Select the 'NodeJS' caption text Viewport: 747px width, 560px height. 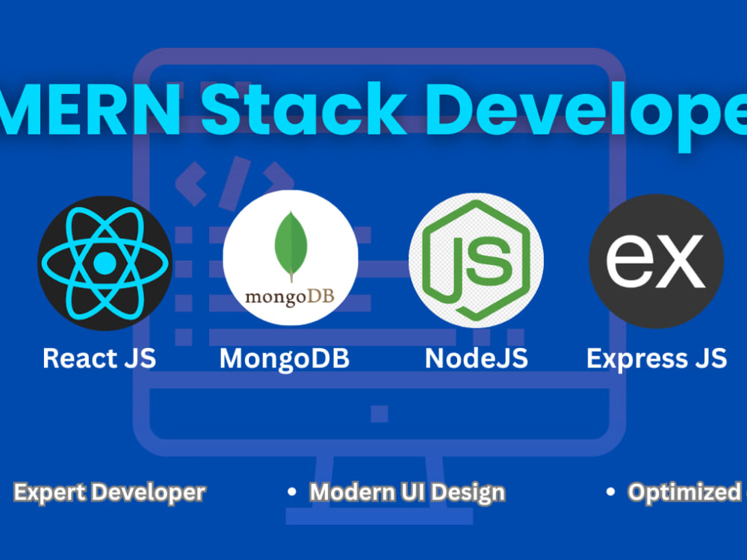pyautogui.click(x=477, y=358)
